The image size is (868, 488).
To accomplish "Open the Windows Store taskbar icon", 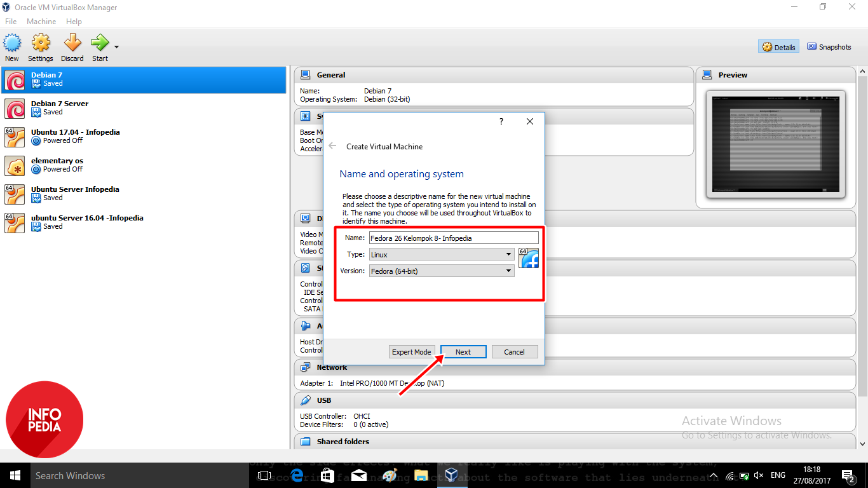I will [x=328, y=475].
